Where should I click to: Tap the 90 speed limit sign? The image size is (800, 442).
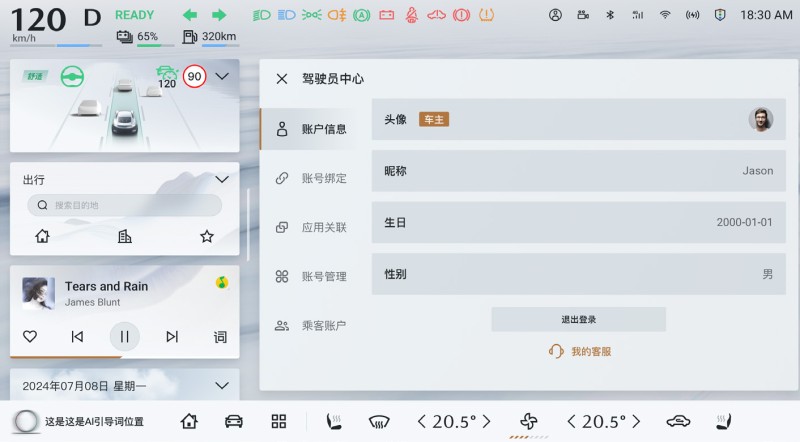pyautogui.click(x=194, y=77)
